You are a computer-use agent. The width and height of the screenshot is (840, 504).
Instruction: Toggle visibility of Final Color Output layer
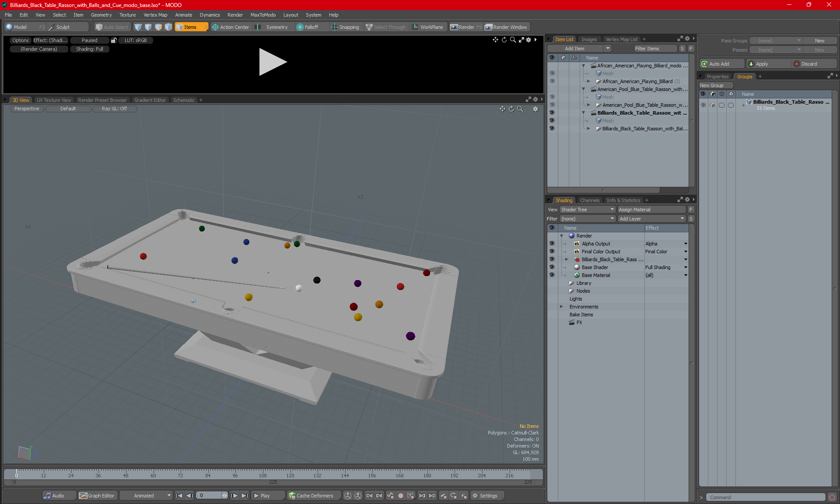552,252
